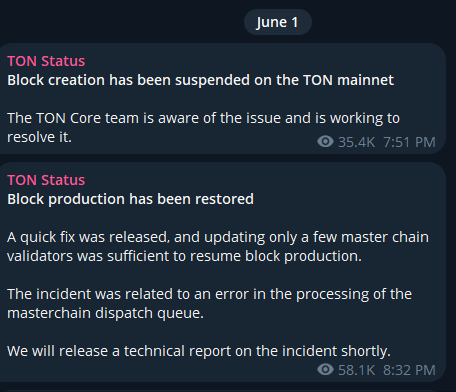Click the words 'resolve it.' in first message
The height and width of the screenshot is (392, 456).
pos(39,137)
